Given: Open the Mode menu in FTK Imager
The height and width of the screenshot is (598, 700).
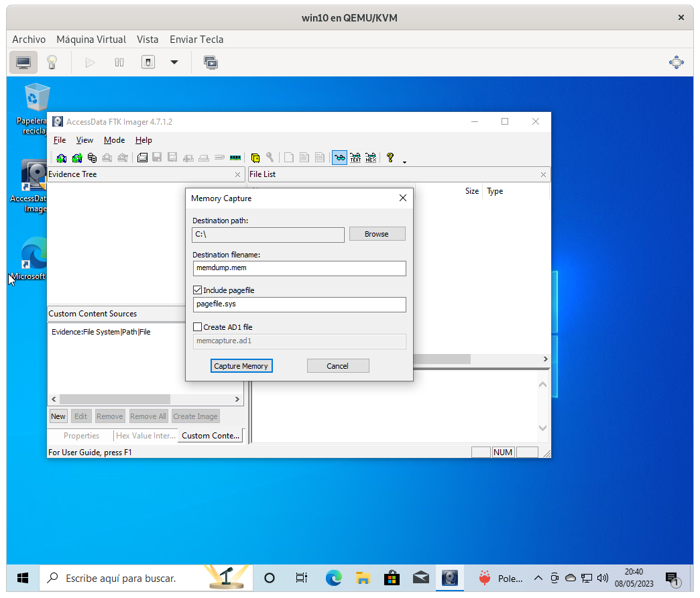Looking at the screenshot, I should (x=114, y=140).
